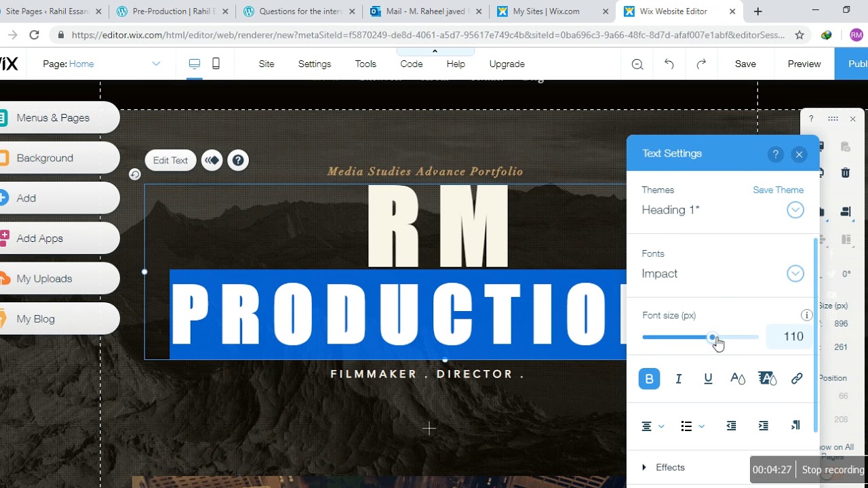Open My Uploads panel
This screenshot has width=868, height=488.
coord(59,279)
